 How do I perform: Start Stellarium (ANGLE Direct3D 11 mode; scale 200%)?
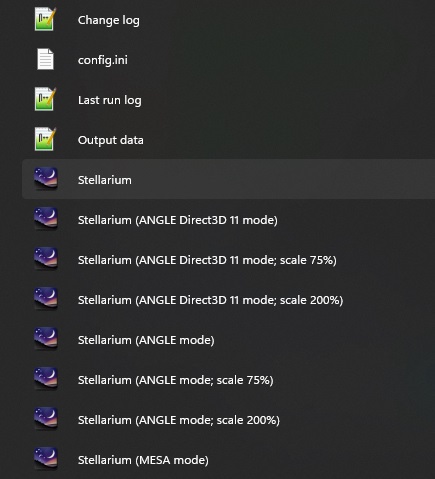coord(210,300)
